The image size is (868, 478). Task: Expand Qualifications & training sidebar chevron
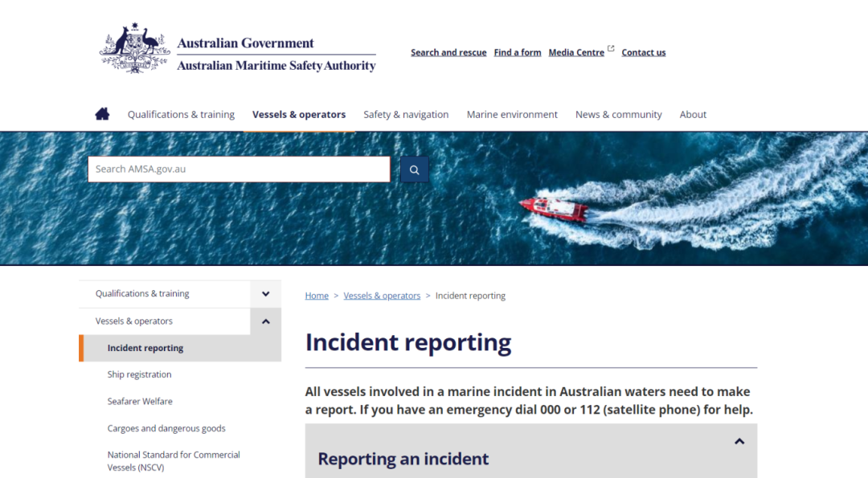(x=266, y=294)
